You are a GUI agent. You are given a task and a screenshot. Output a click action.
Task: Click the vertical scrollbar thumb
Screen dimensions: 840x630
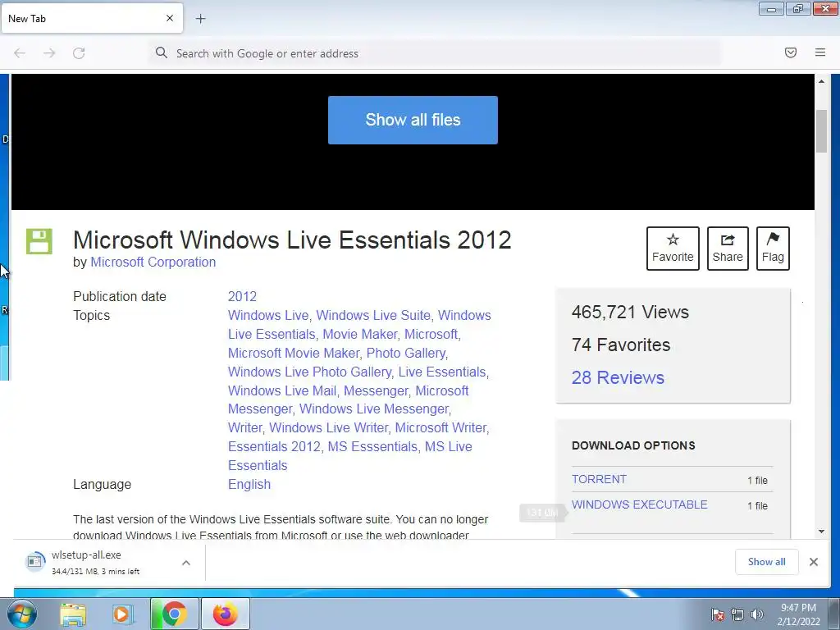[821, 131]
